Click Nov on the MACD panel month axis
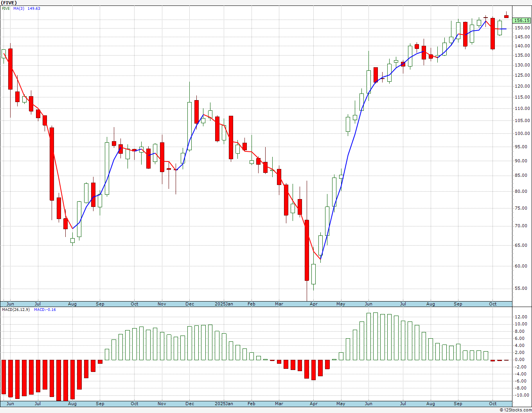The image size is (532, 413). click(x=162, y=404)
